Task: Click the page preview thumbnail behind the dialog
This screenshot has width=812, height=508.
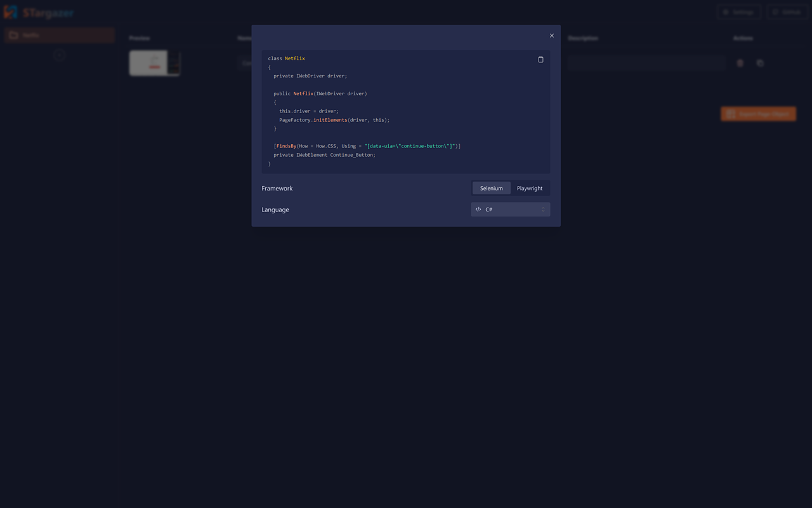Action: click(x=155, y=63)
